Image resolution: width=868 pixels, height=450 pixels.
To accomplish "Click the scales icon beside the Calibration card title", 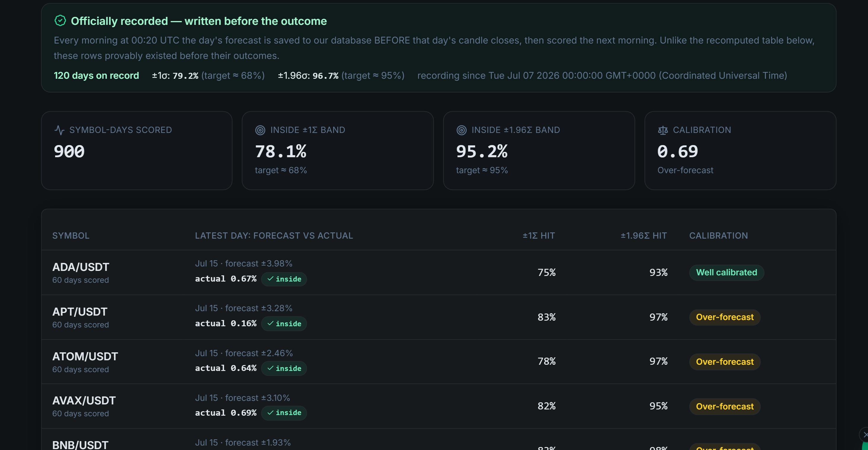I will click(663, 130).
